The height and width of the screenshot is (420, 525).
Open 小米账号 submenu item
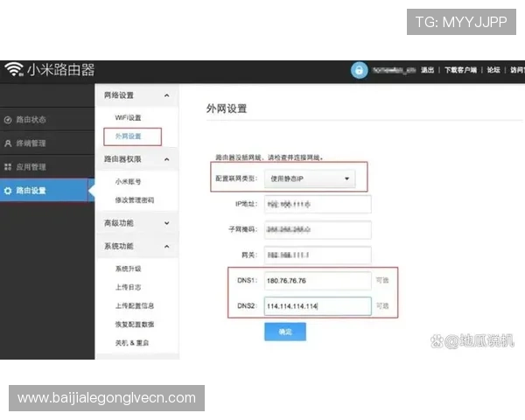tap(128, 181)
